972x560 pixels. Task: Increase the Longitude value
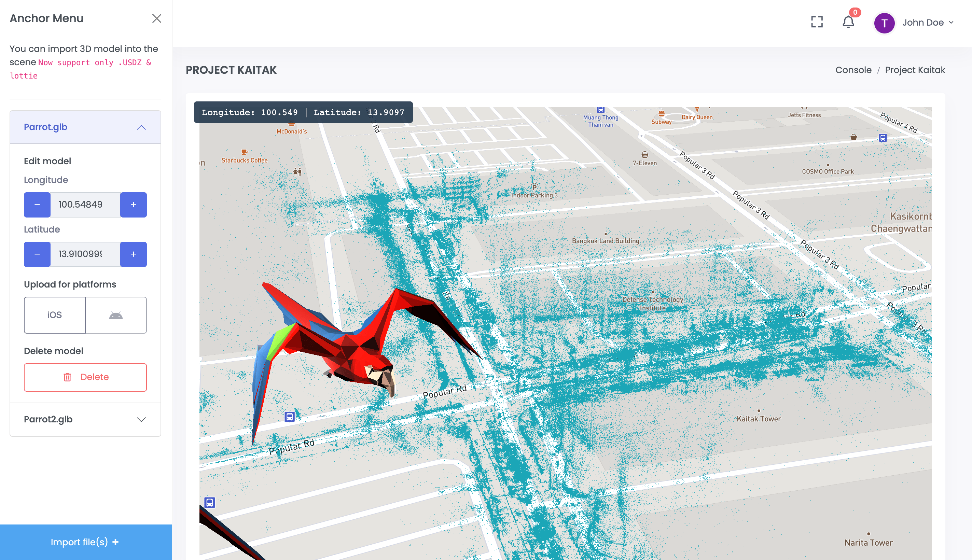134,205
